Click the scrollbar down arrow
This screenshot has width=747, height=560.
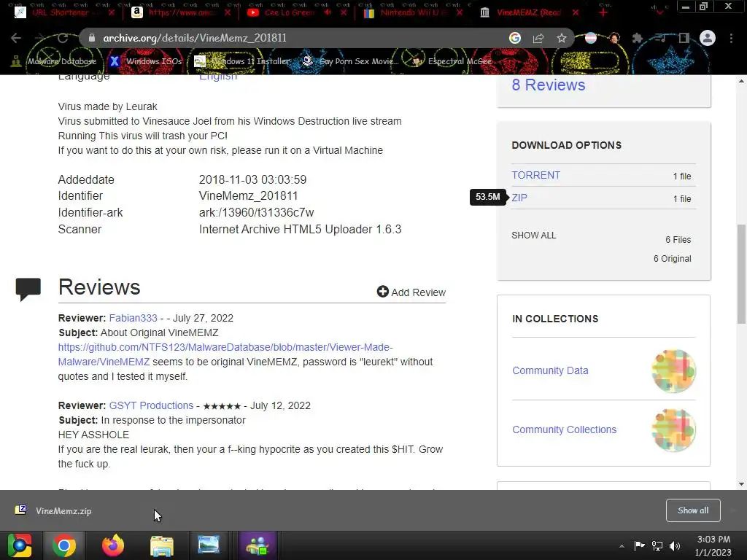tap(741, 484)
